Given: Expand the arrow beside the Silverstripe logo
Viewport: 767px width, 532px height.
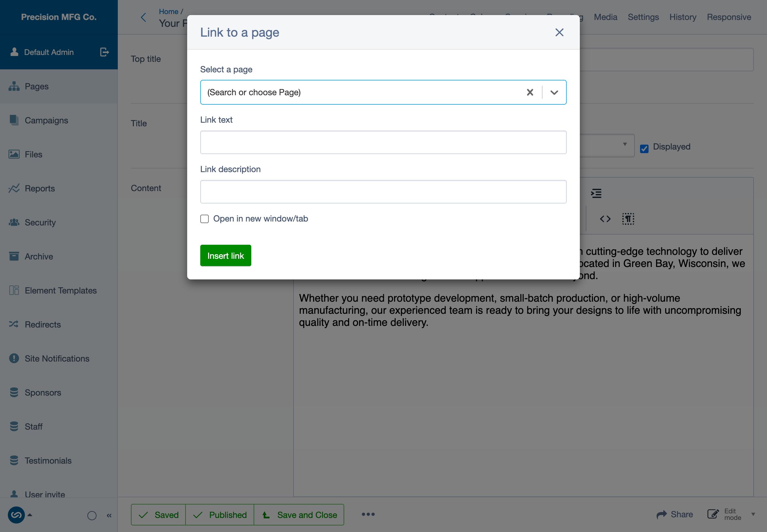Looking at the screenshot, I should [30, 515].
